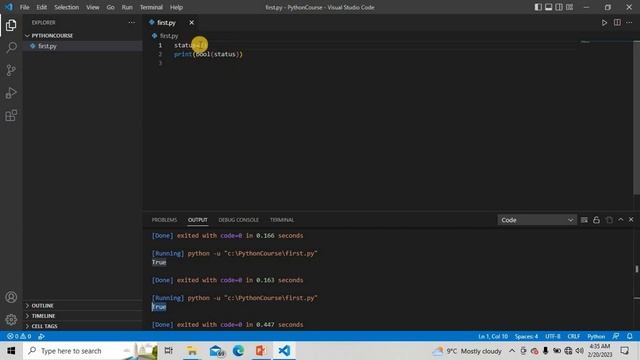
Task: Open the Edit menu
Action: click(x=42, y=7)
